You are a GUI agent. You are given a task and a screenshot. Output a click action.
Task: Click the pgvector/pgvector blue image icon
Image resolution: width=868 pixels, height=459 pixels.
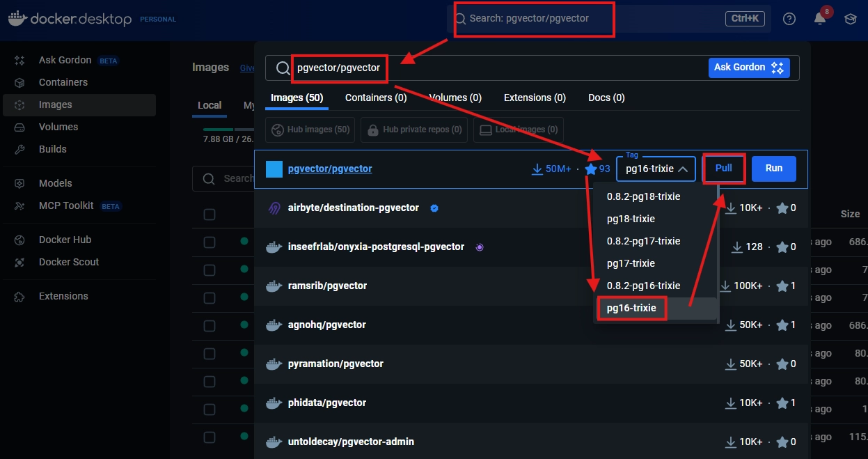274,169
